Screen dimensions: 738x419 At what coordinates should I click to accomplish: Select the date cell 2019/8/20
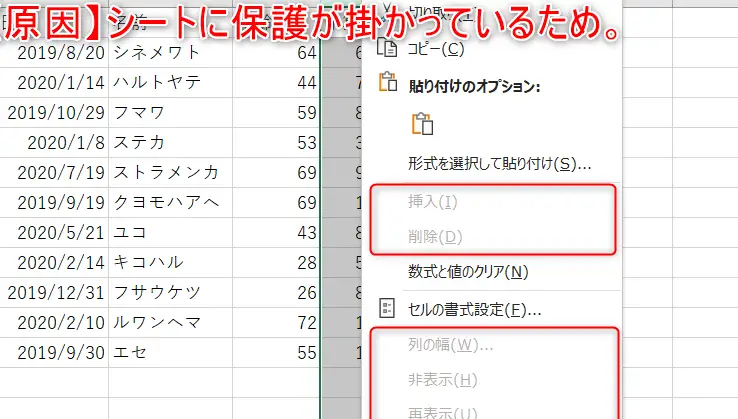60,52
